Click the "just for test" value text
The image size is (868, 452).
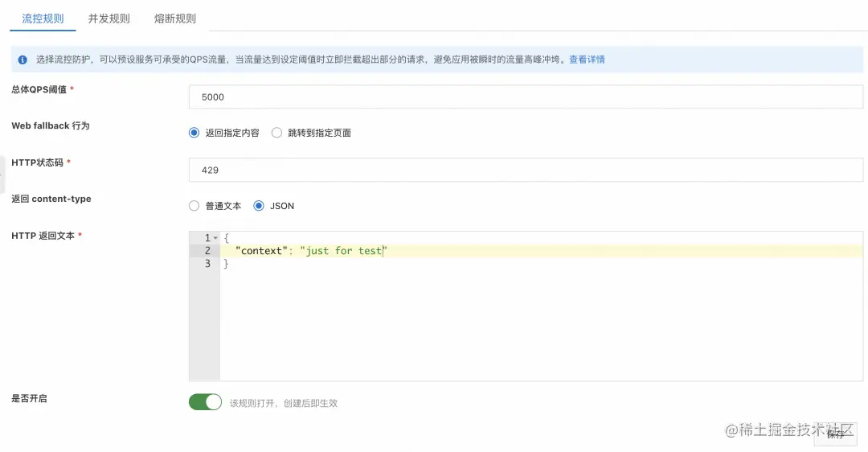[x=343, y=251]
